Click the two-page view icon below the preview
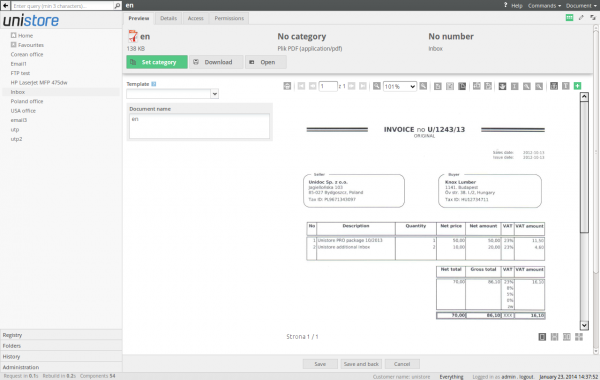600x380 pixels. click(x=567, y=337)
